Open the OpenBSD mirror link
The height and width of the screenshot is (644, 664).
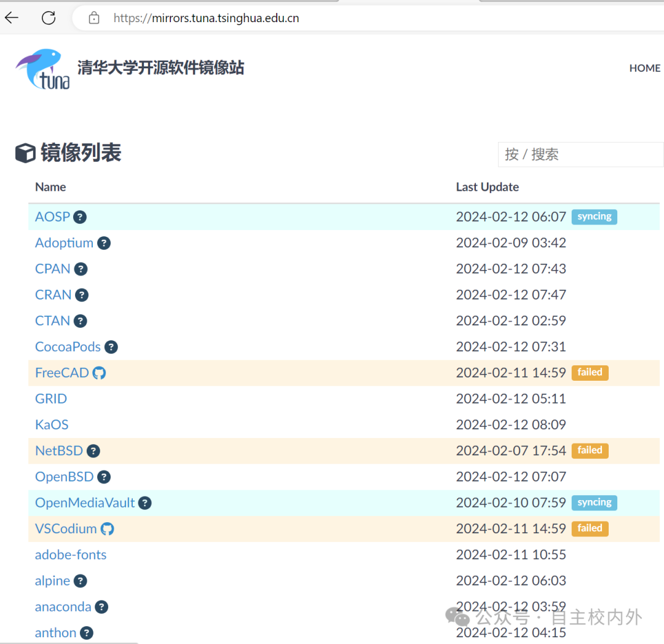pyautogui.click(x=64, y=477)
